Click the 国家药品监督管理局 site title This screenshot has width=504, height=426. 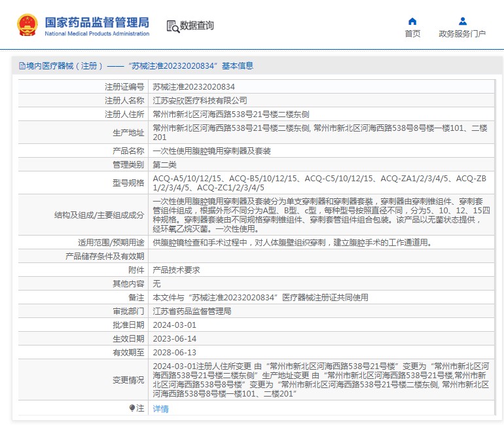click(97, 22)
